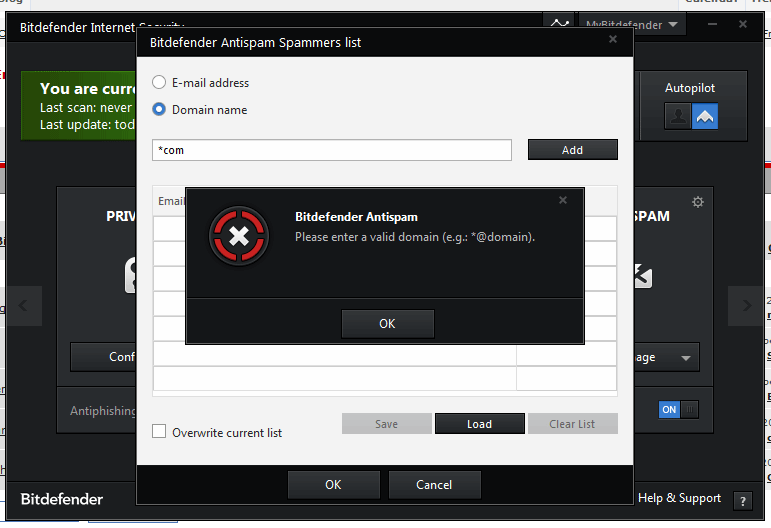Screen dimensions: 771x528
Task: Click the events graph icon in title bar
Action: (x=560, y=23)
